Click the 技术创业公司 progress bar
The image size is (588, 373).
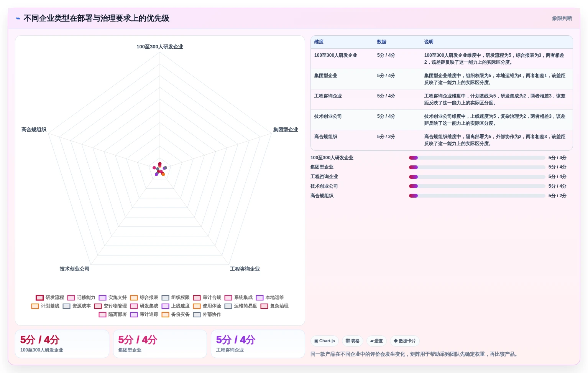tap(477, 186)
